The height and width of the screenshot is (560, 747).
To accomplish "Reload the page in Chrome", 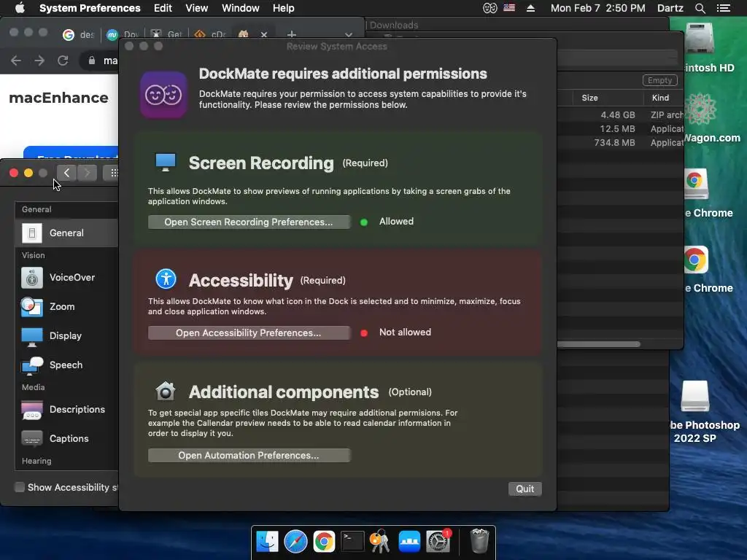I will pos(63,61).
